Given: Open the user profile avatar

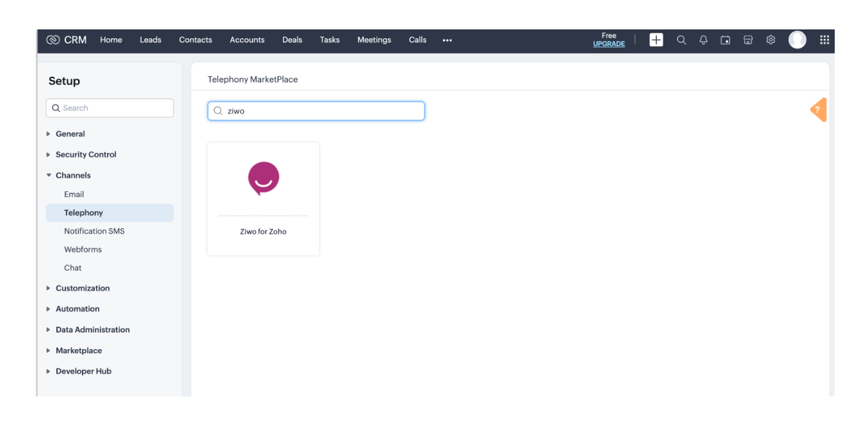Looking at the screenshot, I should 798,40.
